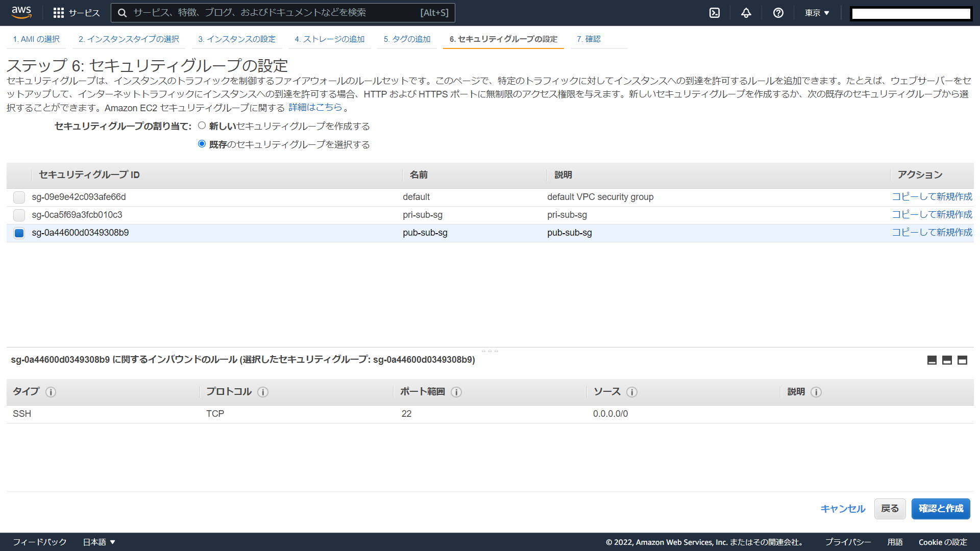Select 新しいセキュリティグループを作成する radio option
Viewport: 980px width, 551px height.
coord(202,126)
